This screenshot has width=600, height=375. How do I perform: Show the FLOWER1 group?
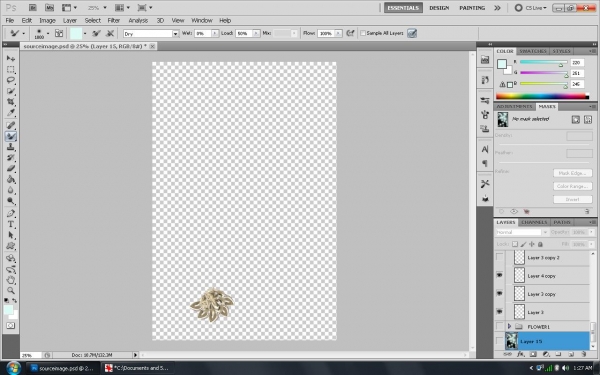click(499, 326)
